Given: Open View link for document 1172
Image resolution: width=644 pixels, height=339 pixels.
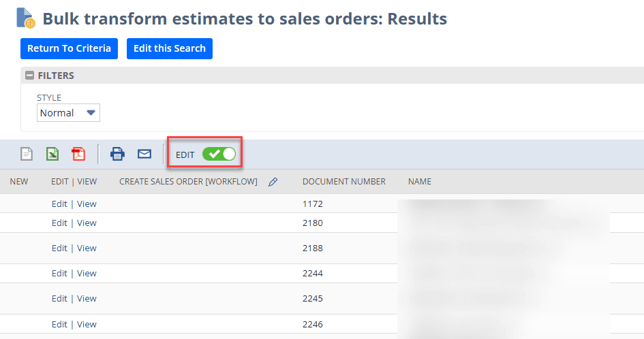Looking at the screenshot, I should pyautogui.click(x=87, y=204).
